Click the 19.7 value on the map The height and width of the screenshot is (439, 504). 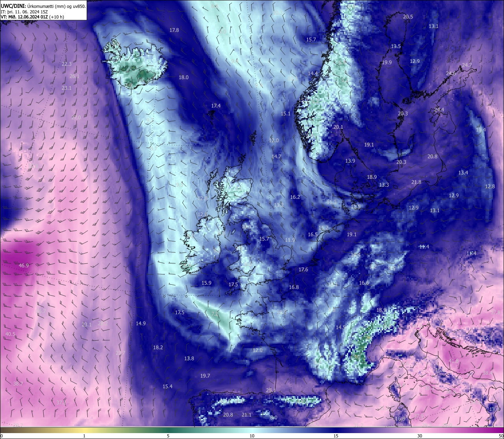(x=205, y=376)
